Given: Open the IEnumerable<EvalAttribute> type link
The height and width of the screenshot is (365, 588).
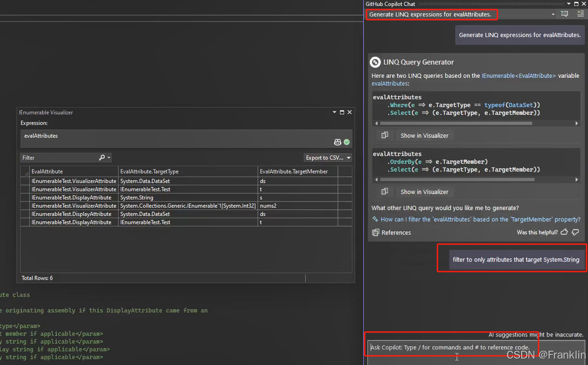Looking at the screenshot, I should [519, 76].
